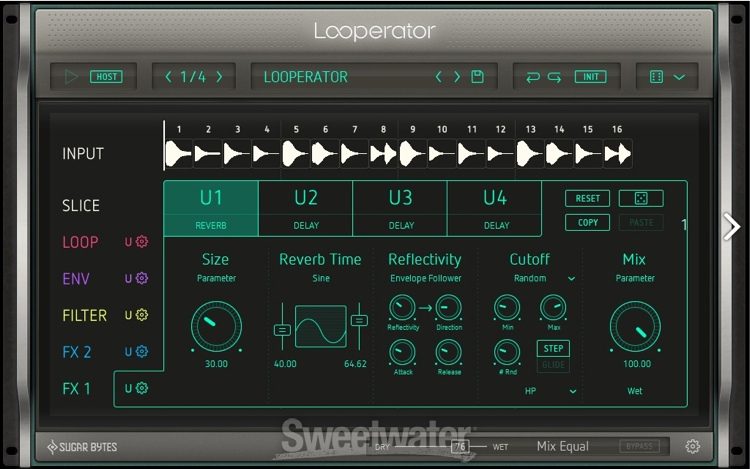Select the ENV track row
Screen dimensions: 750x469
coord(76,279)
